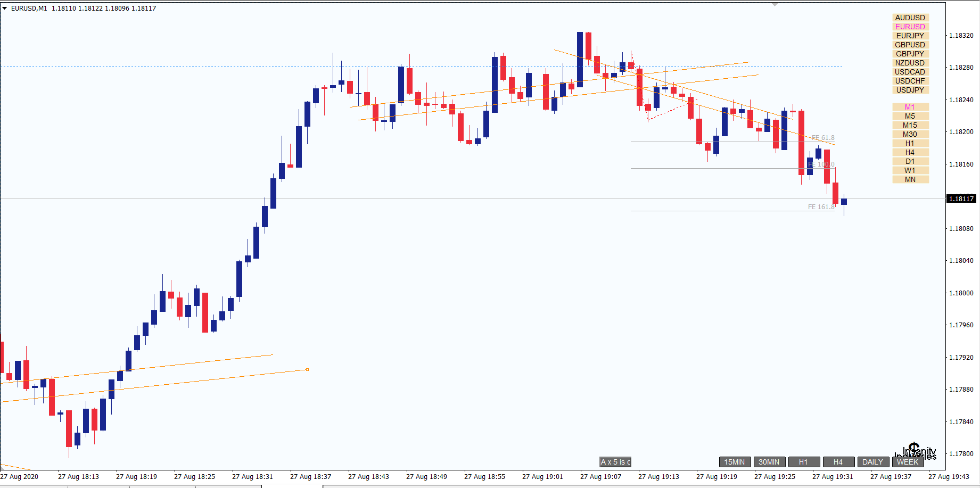Click the 1.17800 price axis label
This screenshot has width=980, height=488.
(x=961, y=454)
